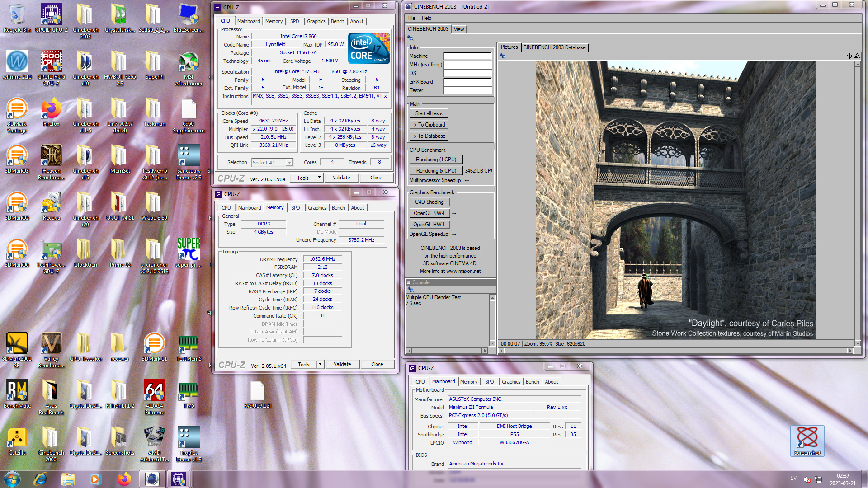Open Internet Explorer from taskbar
Screen dimensions: 868x488
tap(40, 479)
